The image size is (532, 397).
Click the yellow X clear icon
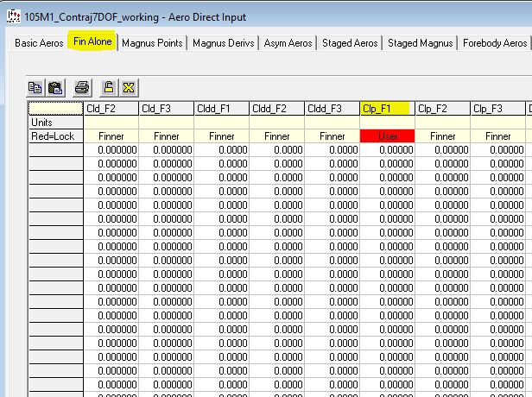[128, 87]
